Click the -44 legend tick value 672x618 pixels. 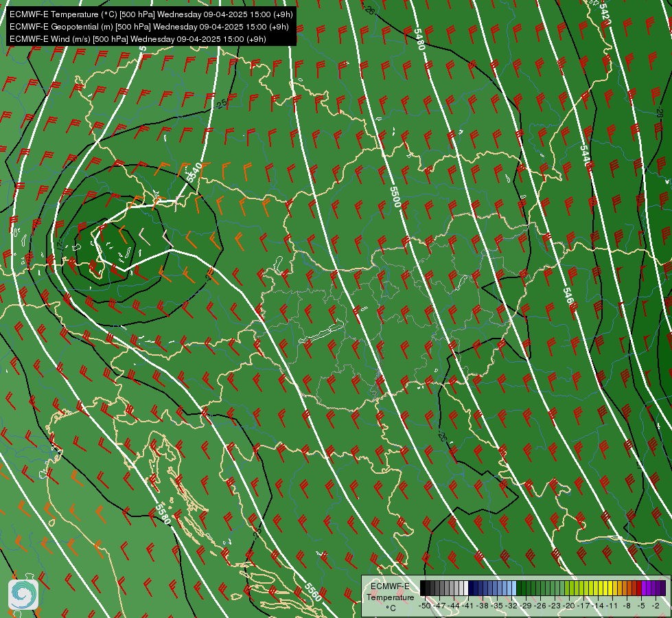click(454, 606)
